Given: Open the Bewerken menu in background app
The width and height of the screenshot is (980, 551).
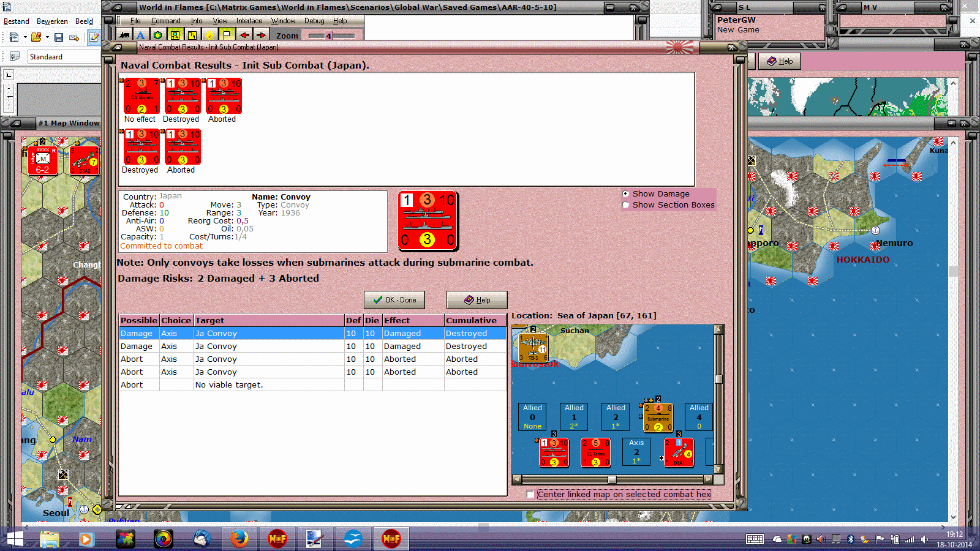Looking at the screenshot, I should (52, 21).
